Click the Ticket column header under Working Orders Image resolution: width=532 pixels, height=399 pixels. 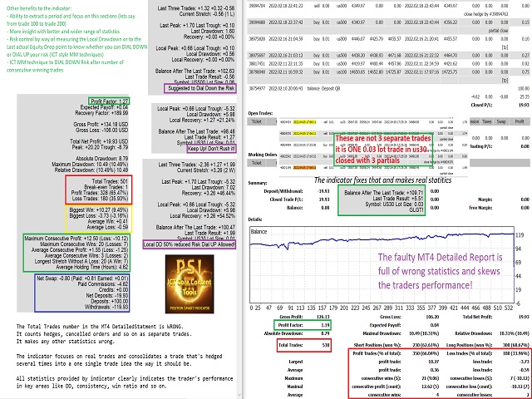click(257, 163)
